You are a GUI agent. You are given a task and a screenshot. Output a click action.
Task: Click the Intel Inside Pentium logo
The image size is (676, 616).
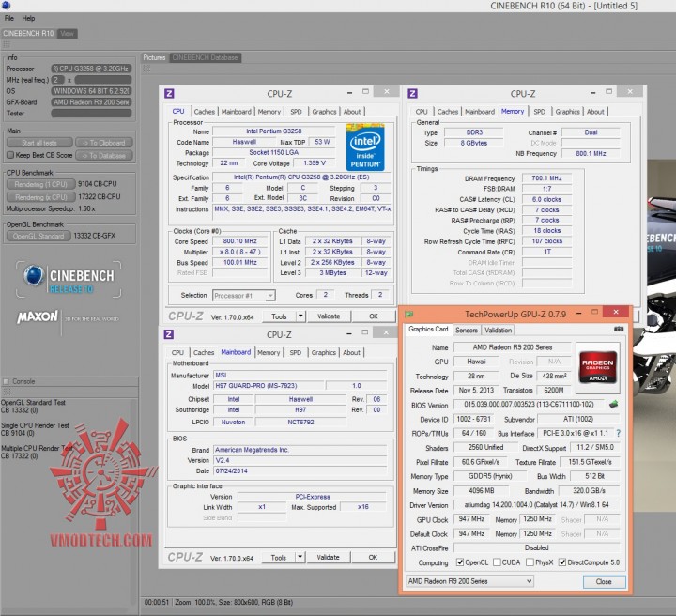[x=364, y=147]
